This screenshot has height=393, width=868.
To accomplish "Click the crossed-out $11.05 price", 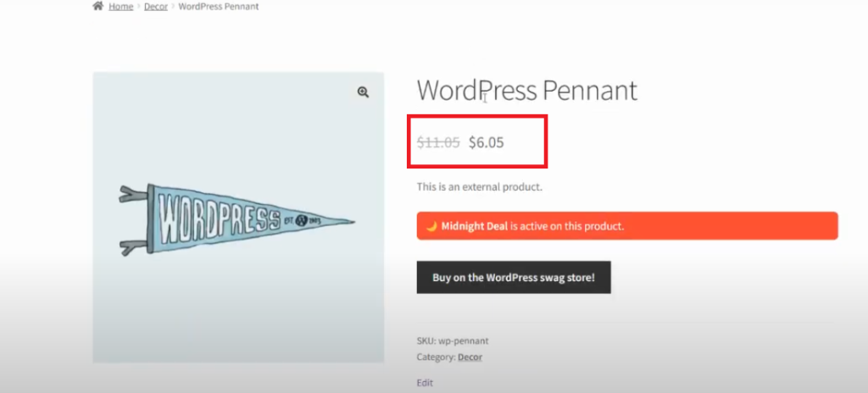I will point(438,142).
